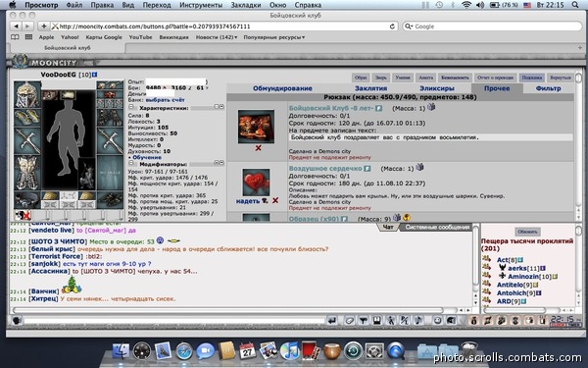
Task: Switch to Системные сообщения tab
Action: tap(437, 228)
